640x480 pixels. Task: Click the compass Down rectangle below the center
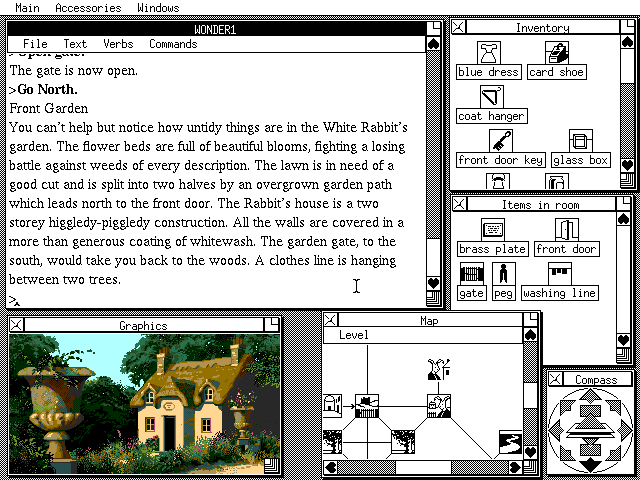pyautogui.click(x=590, y=449)
